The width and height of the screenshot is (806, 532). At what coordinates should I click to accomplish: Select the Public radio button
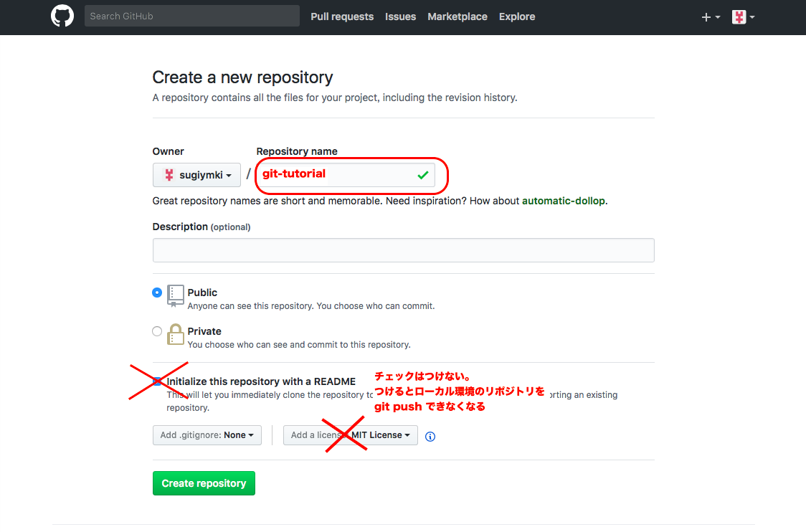pos(157,293)
